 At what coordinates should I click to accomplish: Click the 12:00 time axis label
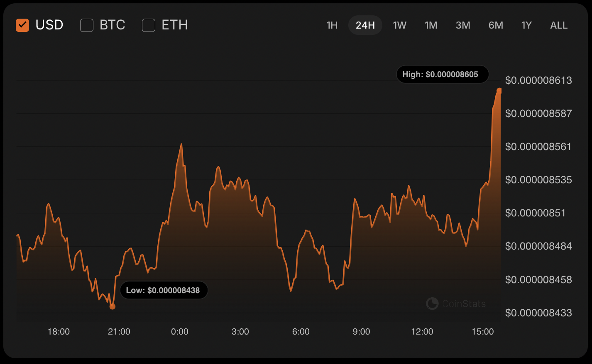[x=422, y=332]
